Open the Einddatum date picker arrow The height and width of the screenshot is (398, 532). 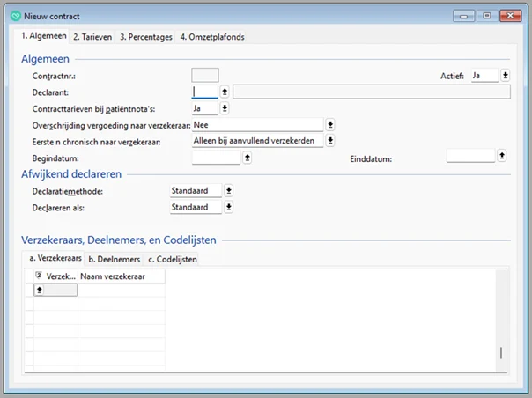tap(502, 156)
